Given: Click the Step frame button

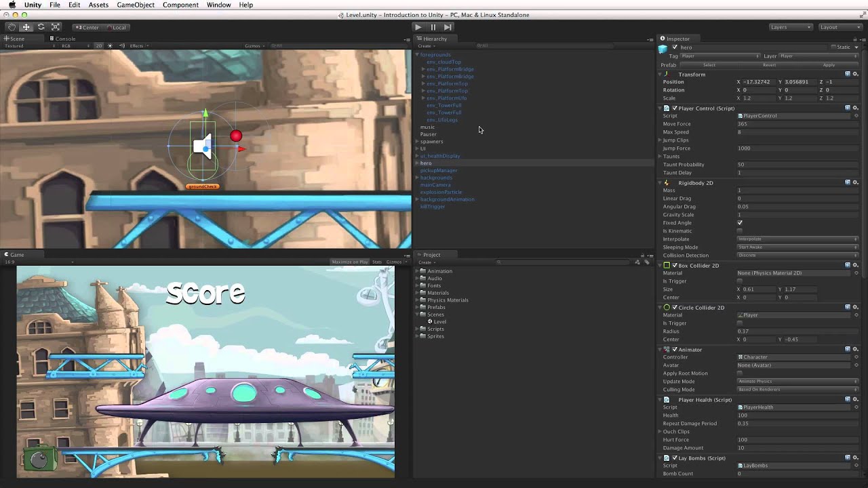Looking at the screenshot, I should pos(448,27).
